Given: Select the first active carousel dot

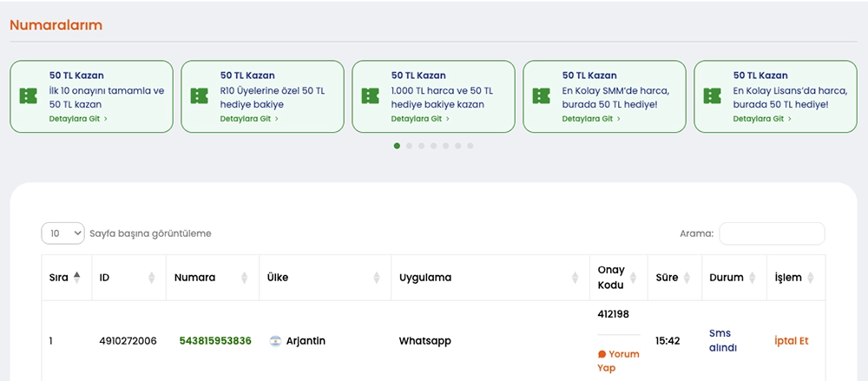Looking at the screenshot, I should 398,146.
